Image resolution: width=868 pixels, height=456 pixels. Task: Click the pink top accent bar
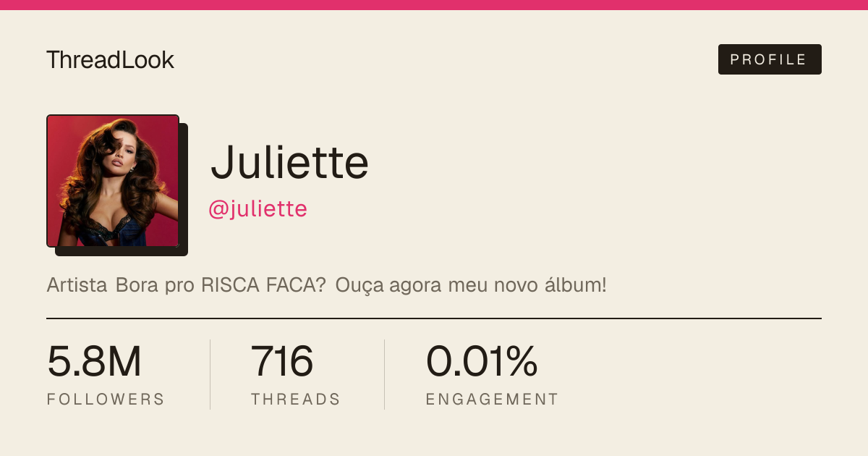[434, 5]
